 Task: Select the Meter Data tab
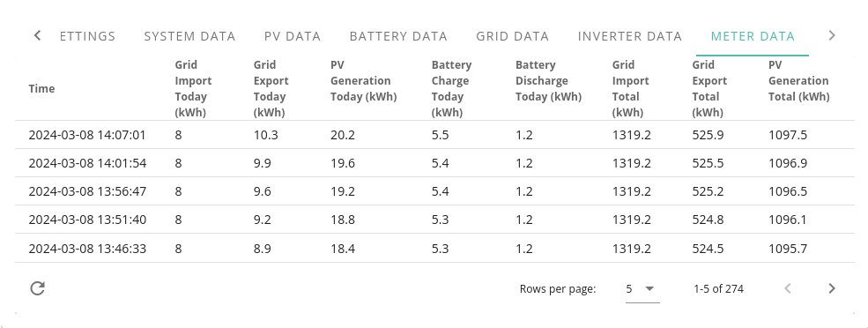(753, 36)
